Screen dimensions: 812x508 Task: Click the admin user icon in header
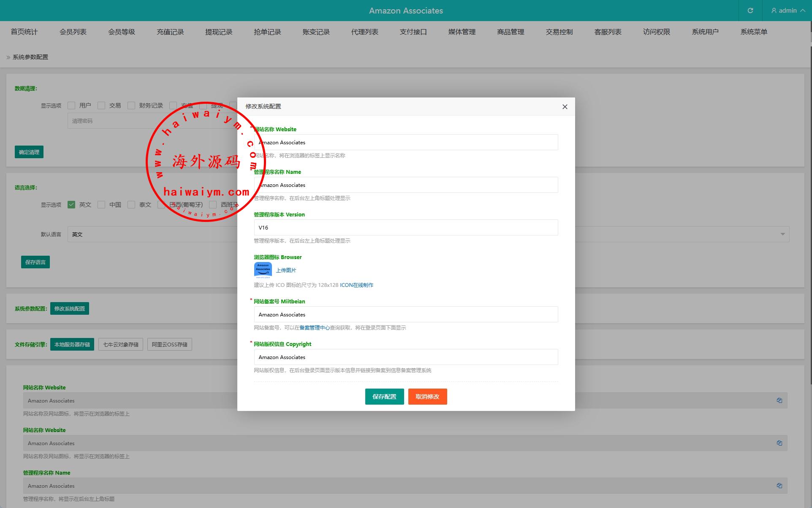click(x=774, y=11)
